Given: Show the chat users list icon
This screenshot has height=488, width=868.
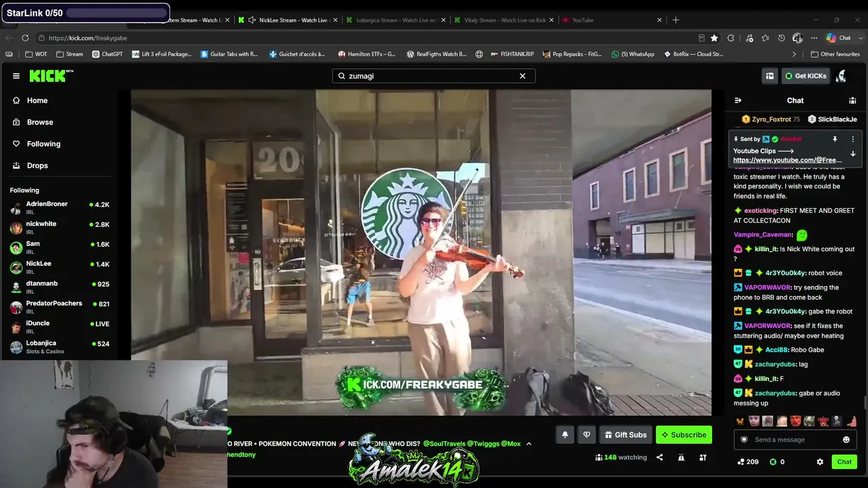Looking at the screenshot, I should (852, 100).
